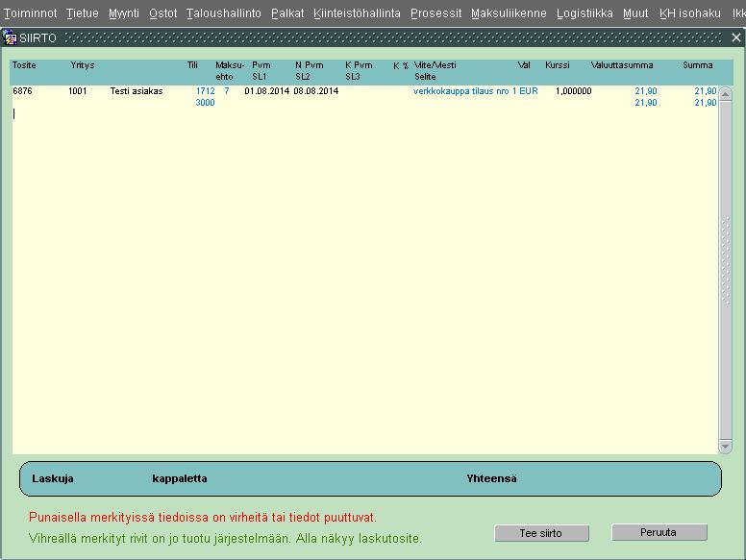Image resolution: width=746 pixels, height=560 pixels.
Task: Click account number 3000
Action: coord(205,102)
